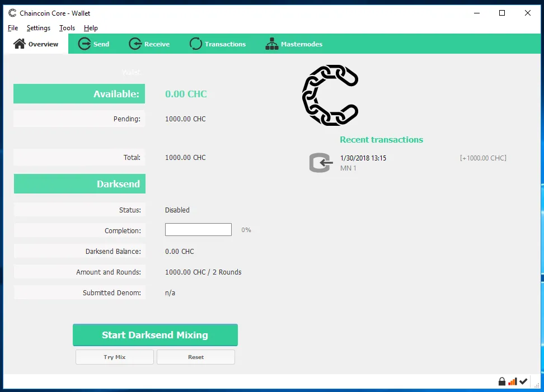Click the Send arrow icon
Viewport: 544px width, 392px height.
(84, 44)
